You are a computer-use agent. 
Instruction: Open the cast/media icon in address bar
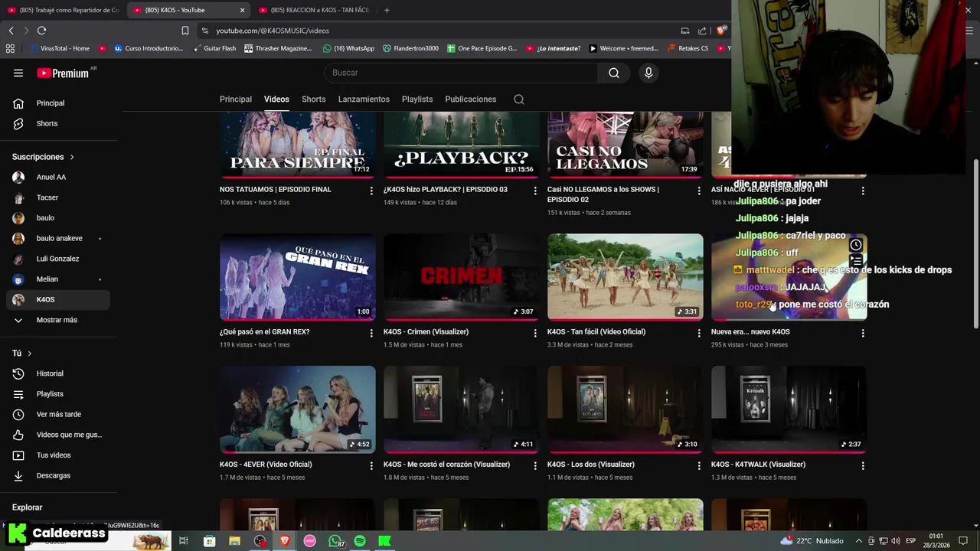(684, 31)
